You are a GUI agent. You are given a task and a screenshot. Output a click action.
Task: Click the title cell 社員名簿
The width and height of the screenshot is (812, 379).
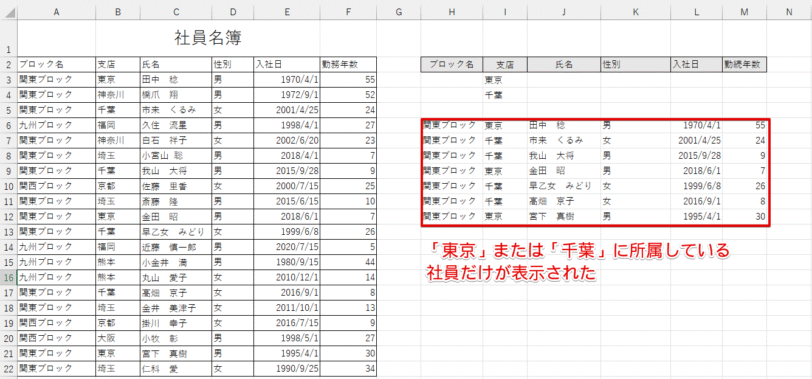208,38
